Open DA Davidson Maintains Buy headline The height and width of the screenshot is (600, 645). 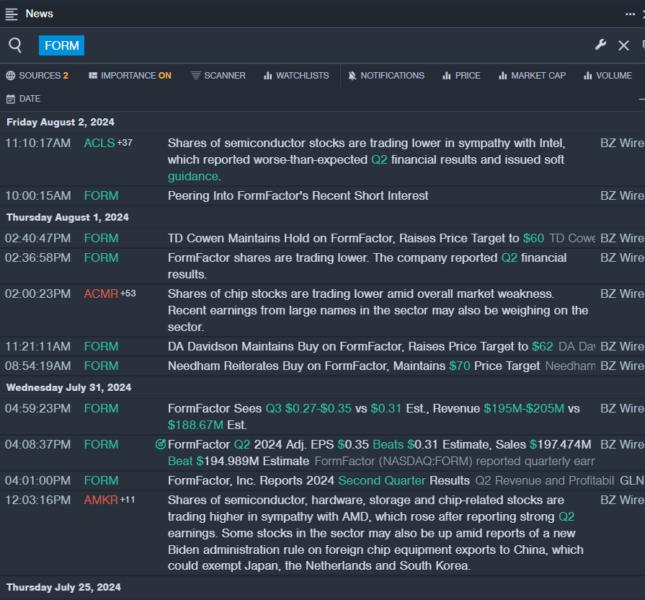click(360, 346)
